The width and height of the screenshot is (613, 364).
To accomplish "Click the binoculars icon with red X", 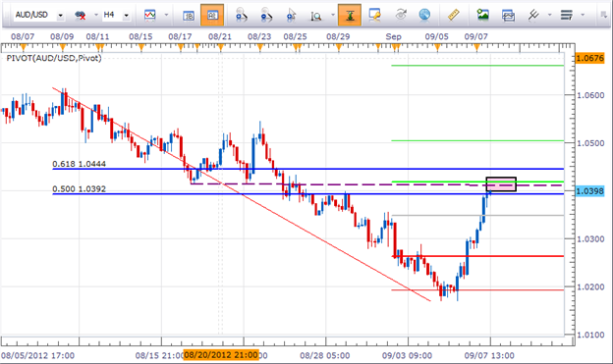I will pyautogui.click(x=81, y=16).
